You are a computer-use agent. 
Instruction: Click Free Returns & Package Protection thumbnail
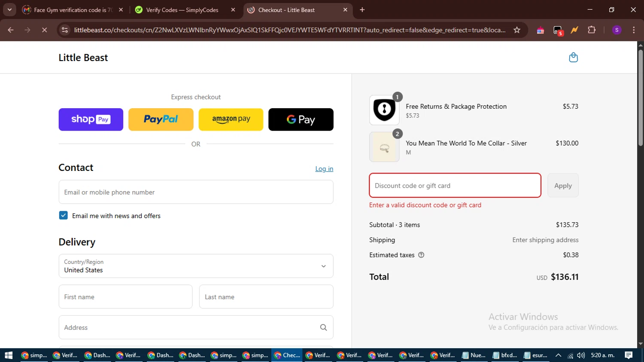384,110
